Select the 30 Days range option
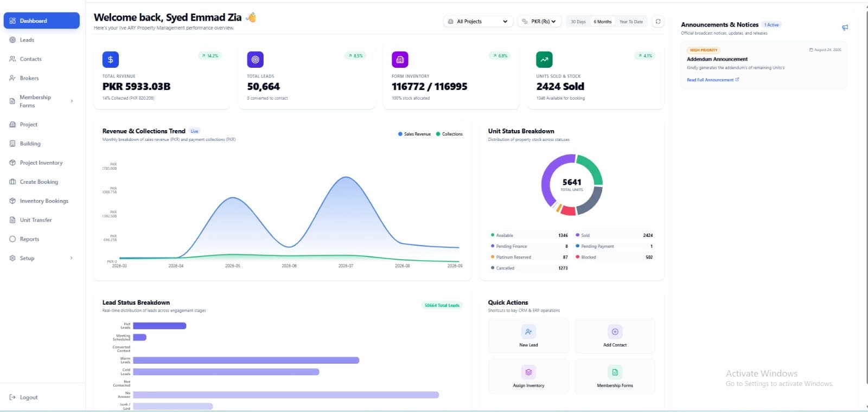The width and height of the screenshot is (868, 412). point(578,22)
